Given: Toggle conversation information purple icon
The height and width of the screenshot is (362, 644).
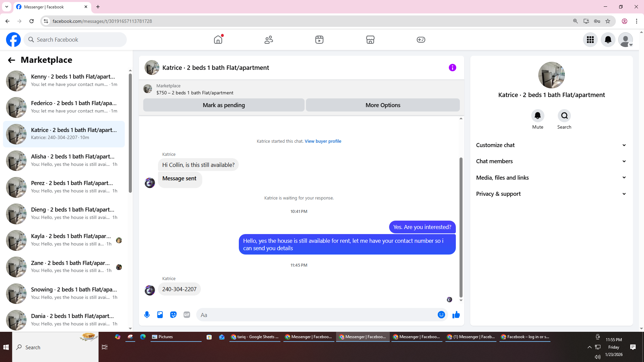Looking at the screenshot, I should coord(452,67).
